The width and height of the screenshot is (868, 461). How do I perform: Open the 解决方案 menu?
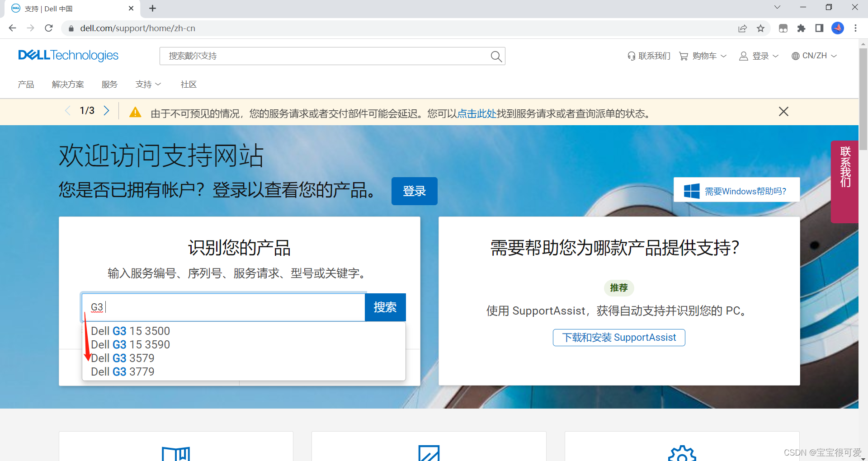pyautogui.click(x=68, y=85)
